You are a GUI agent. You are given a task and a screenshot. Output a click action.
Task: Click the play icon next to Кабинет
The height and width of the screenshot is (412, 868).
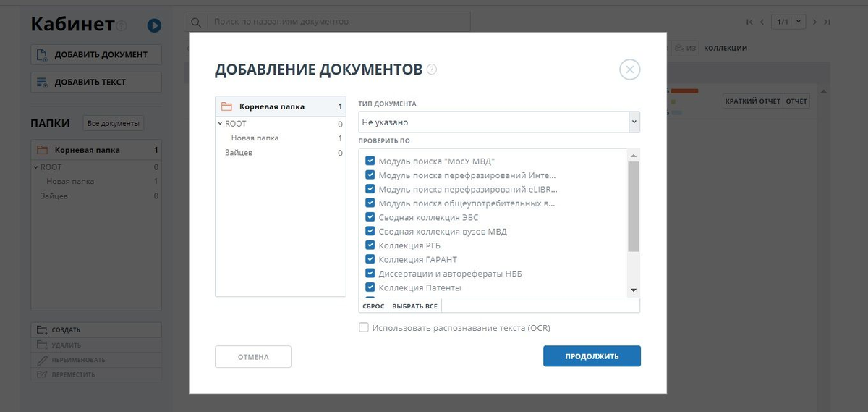click(x=154, y=25)
